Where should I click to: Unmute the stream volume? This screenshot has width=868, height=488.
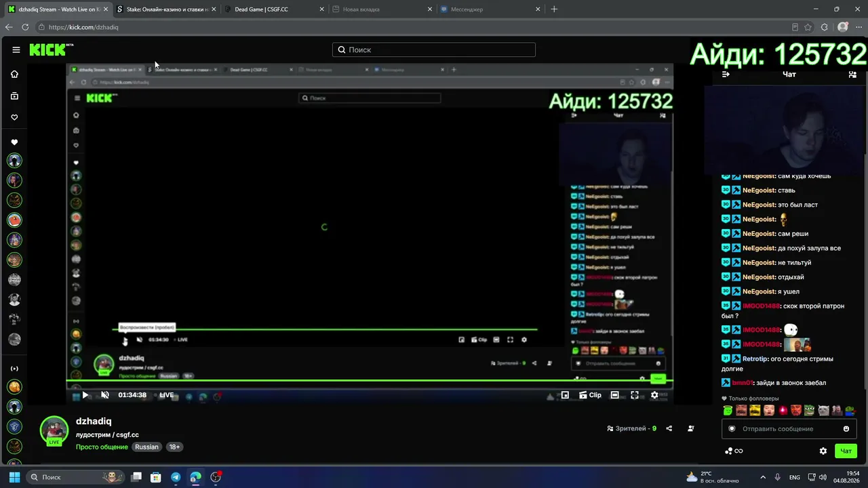[x=105, y=395]
